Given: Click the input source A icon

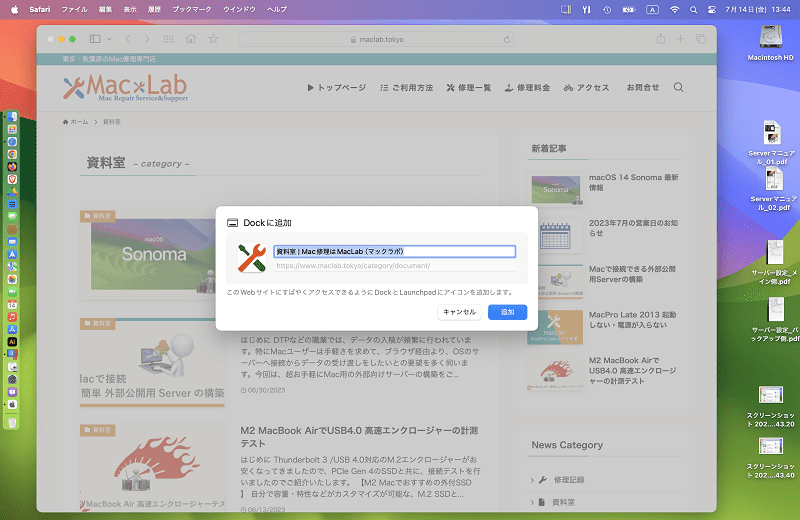Looking at the screenshot, I should tap(652, 9).
